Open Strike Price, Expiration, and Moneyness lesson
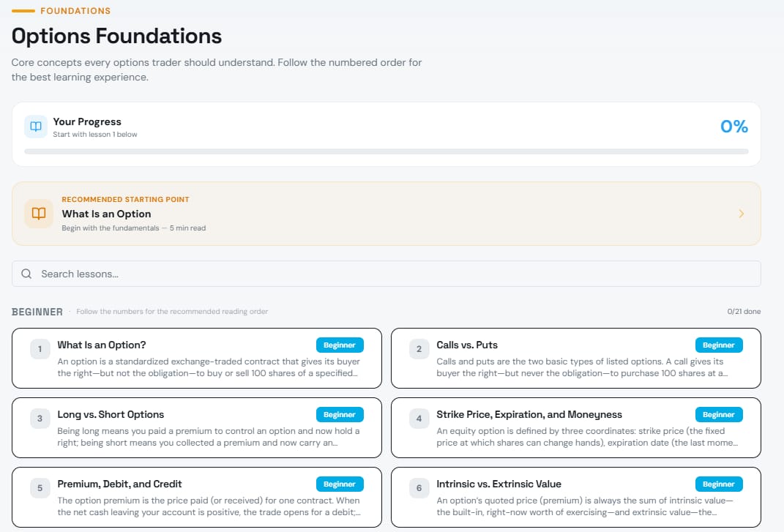The image size is (784, 532). coord(529,414)
